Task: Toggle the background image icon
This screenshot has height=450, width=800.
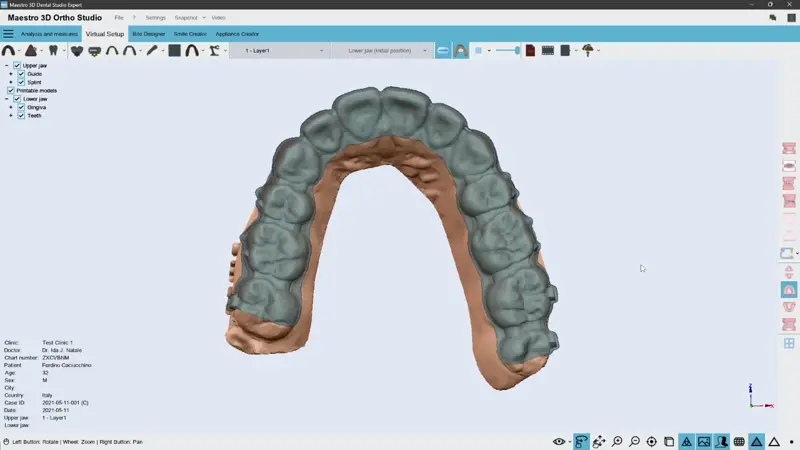Action: coord(704,442)
